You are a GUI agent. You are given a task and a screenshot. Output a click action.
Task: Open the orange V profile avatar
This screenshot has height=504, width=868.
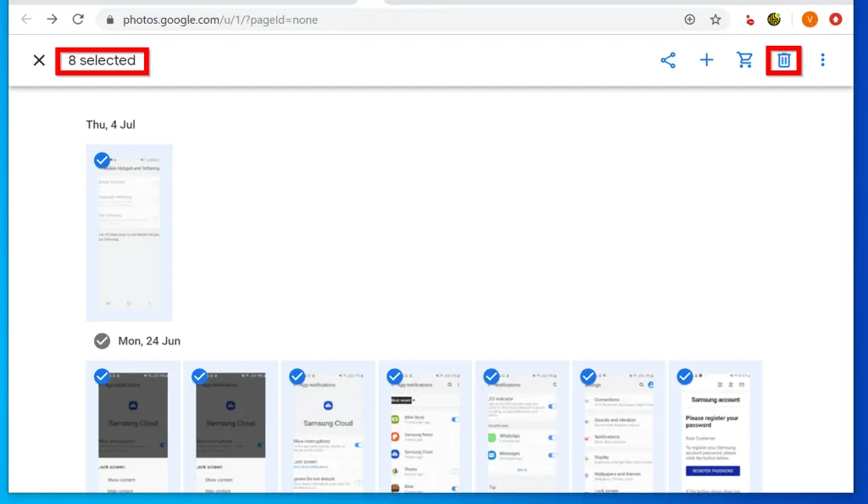pos(810,19)
